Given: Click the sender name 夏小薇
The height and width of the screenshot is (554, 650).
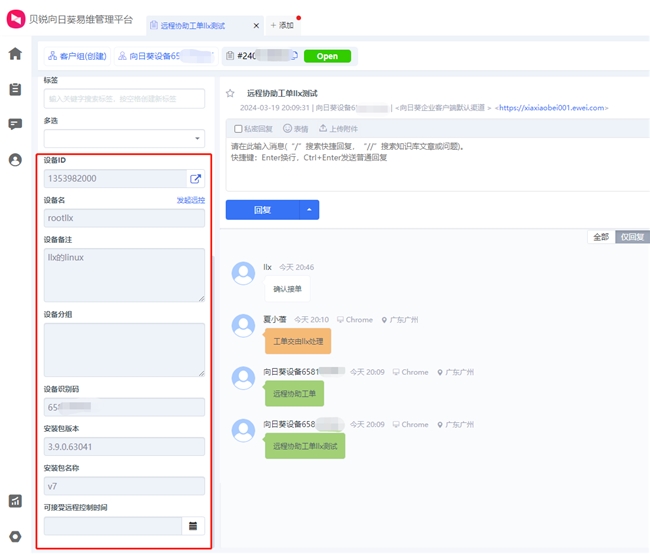Looking at the screenshot, I should 275,319.
